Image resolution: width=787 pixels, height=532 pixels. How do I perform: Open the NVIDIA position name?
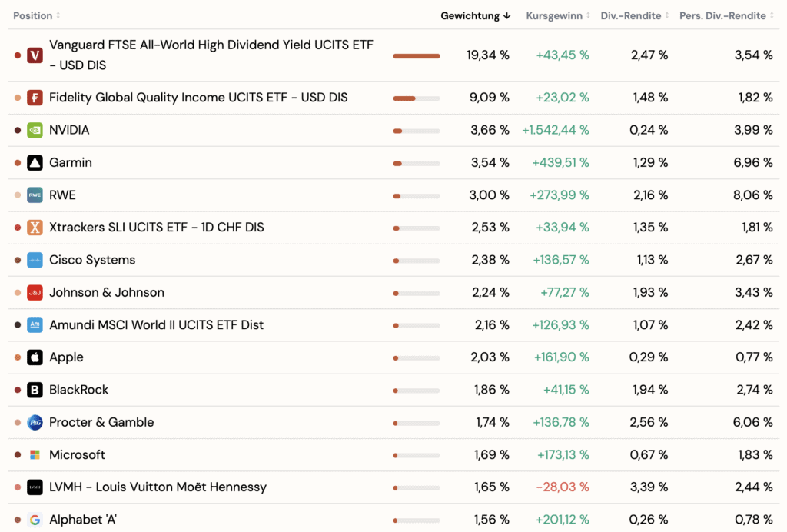pos(69,130)
